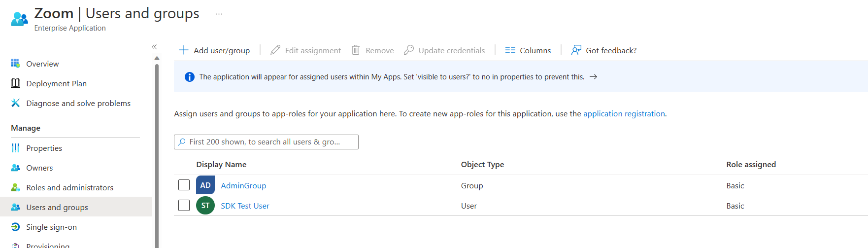This screenshot has width=868, height=248.
Task: Click the AD avatar for AdminGroup
Action: (205, 185)
